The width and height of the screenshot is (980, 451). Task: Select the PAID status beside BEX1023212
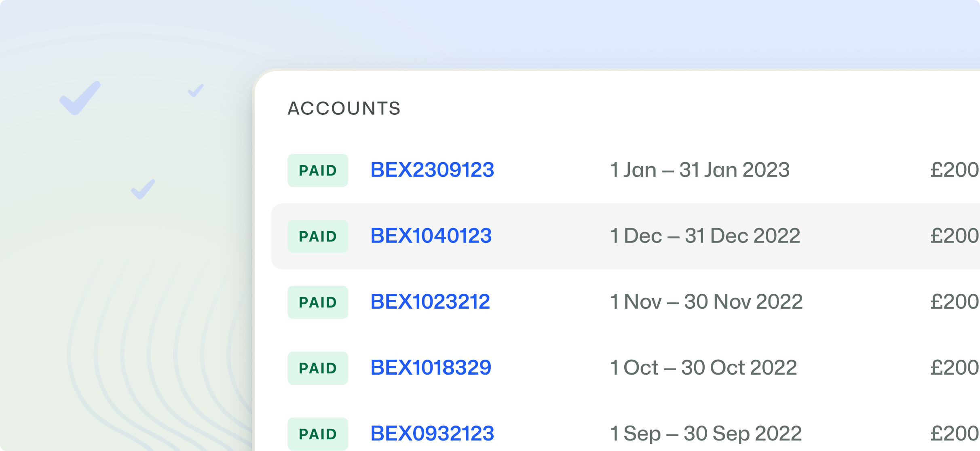[318, 302]
